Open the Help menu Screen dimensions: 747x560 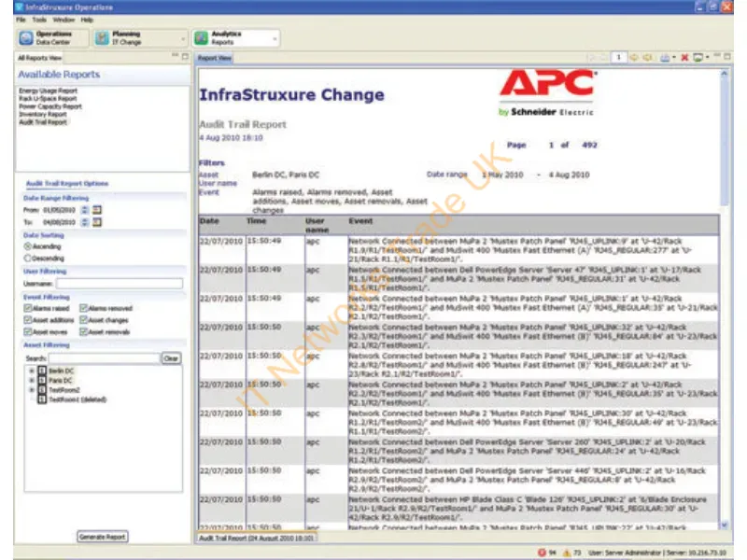pyautogui.click(x=87, y=20)
